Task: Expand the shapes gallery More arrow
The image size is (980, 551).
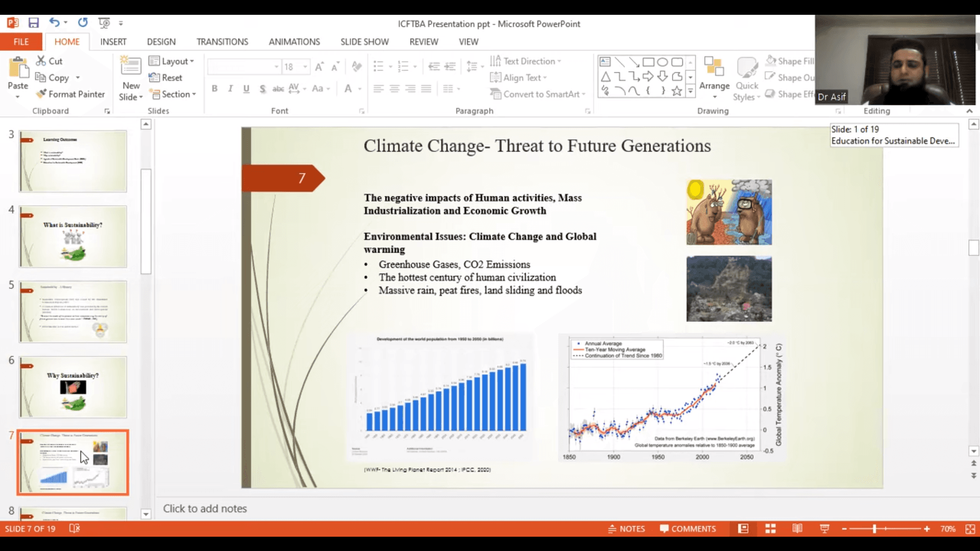Action: click(x=690, y=91)
